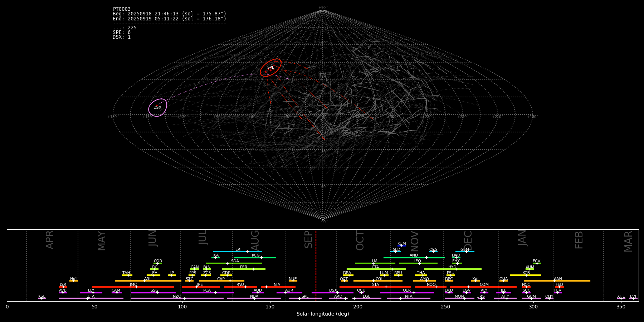Click the ARI shower bar in timeline
The width and height of the screenshot is (644, 322).
click(148, 281)
